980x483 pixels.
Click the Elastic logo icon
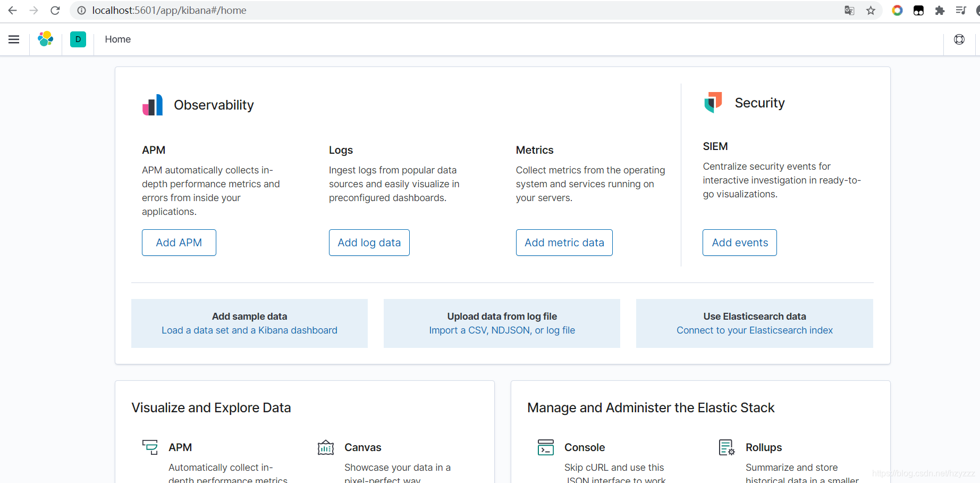[46, 39]
